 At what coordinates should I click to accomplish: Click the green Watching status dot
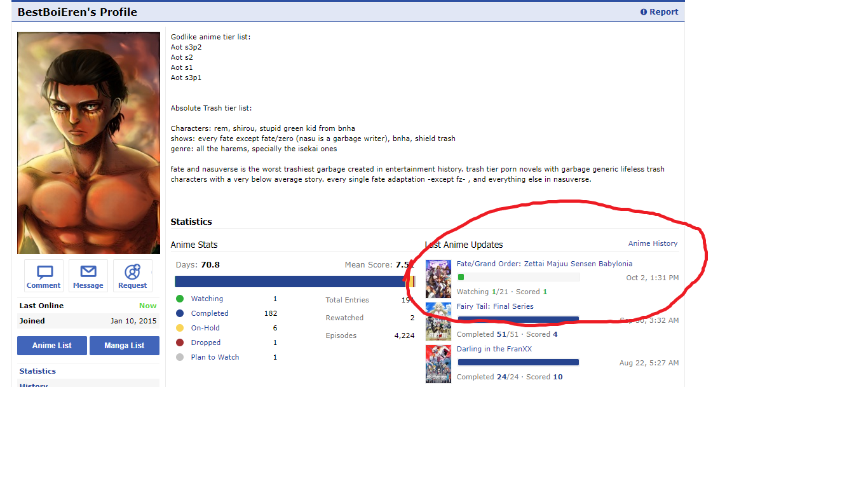pos(180,299)
